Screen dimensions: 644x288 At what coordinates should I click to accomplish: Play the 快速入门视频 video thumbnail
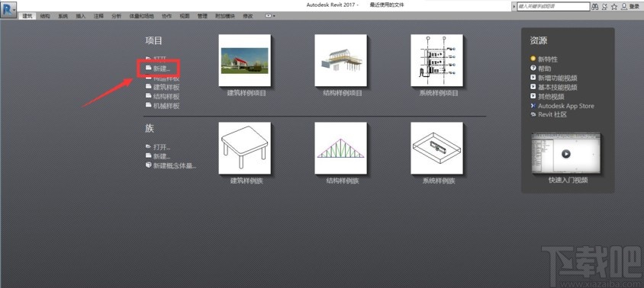point(566,154)
